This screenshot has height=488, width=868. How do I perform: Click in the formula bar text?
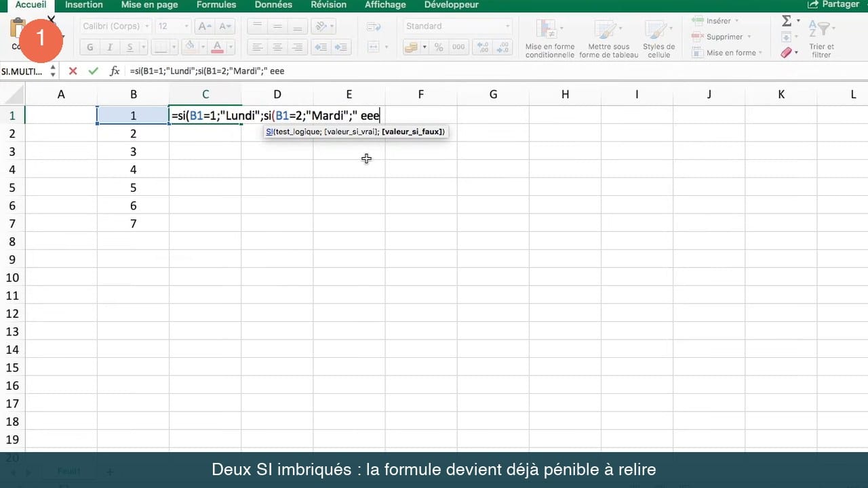(208, 70)
